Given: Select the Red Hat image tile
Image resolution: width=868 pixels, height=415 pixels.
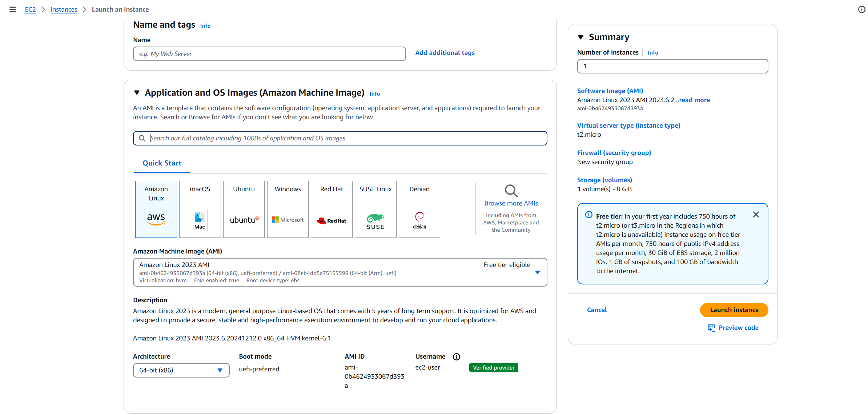Looking at the screenshot, I should (x=331, y=209).
